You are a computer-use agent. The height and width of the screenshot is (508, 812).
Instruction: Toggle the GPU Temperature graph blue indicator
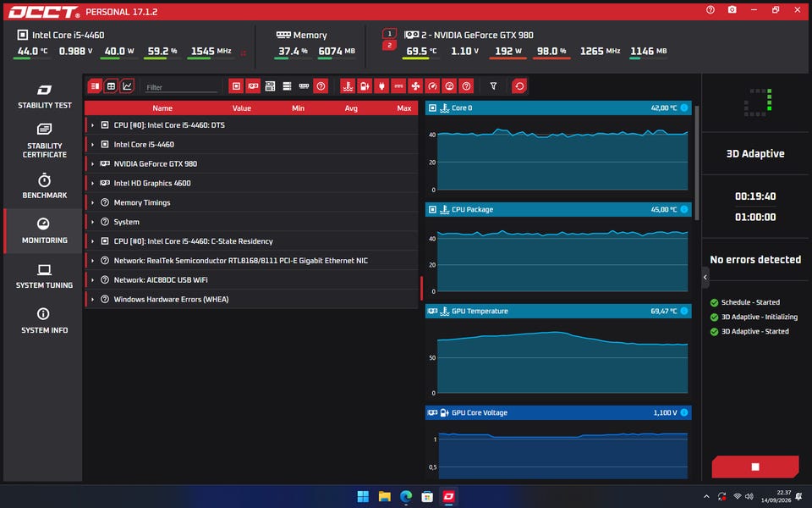click(x=684, y=311)
